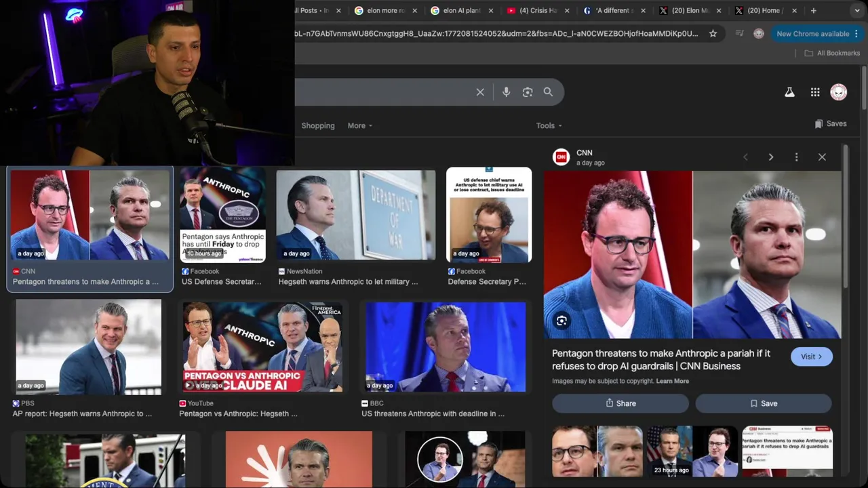Open Google Lens image search icon
Viewport: 868px width, 488px height.
click(x=528, y=92)
